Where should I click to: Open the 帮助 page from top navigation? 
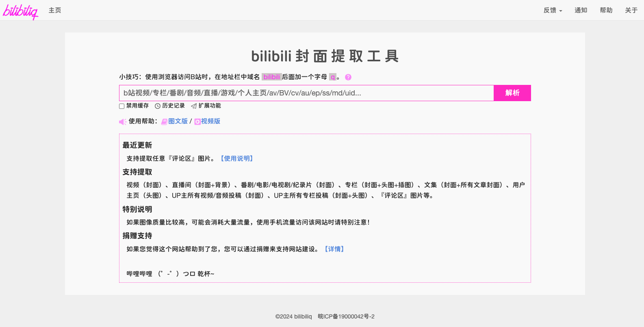606,11
